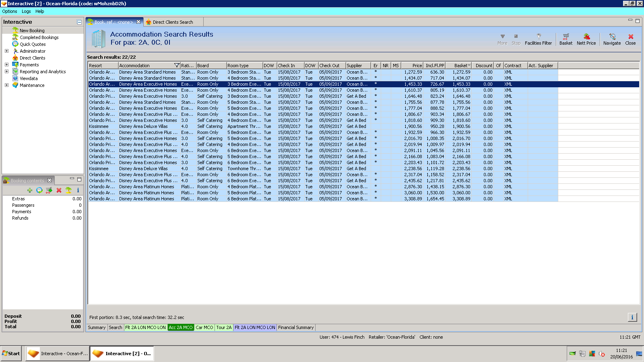Select the Kissimmee Apartment result row
This screenshot has width=644, height=362.
coord(242,126)
